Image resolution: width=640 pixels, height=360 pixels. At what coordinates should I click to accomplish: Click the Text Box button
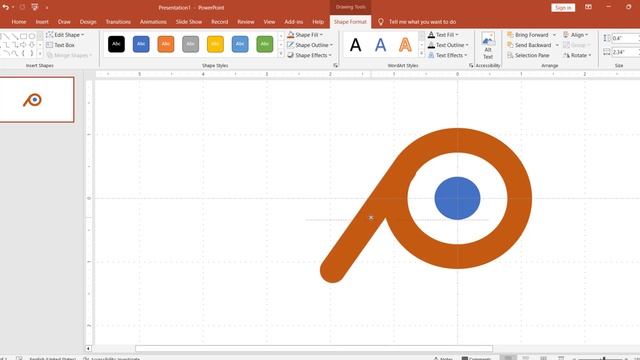pos(60,45)
